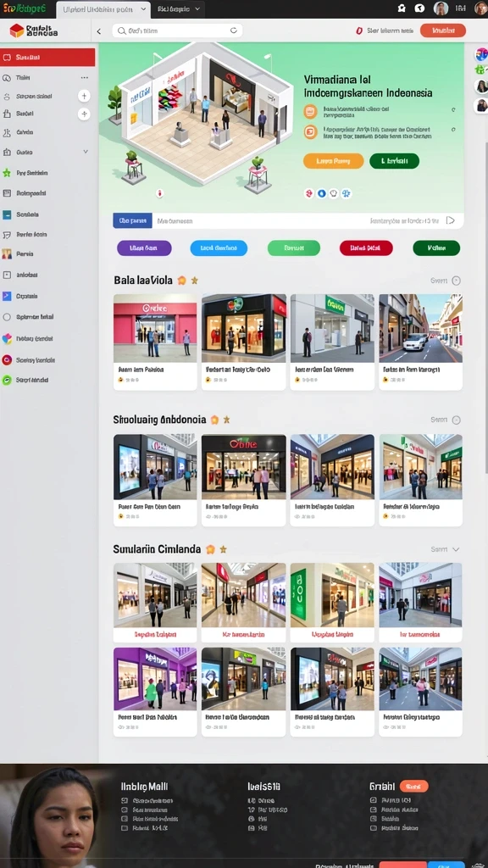The width and height of the screenshot is (488, 868).
Task: Open the purple storefront thumbnail card
Action: [x=155, y=692]
